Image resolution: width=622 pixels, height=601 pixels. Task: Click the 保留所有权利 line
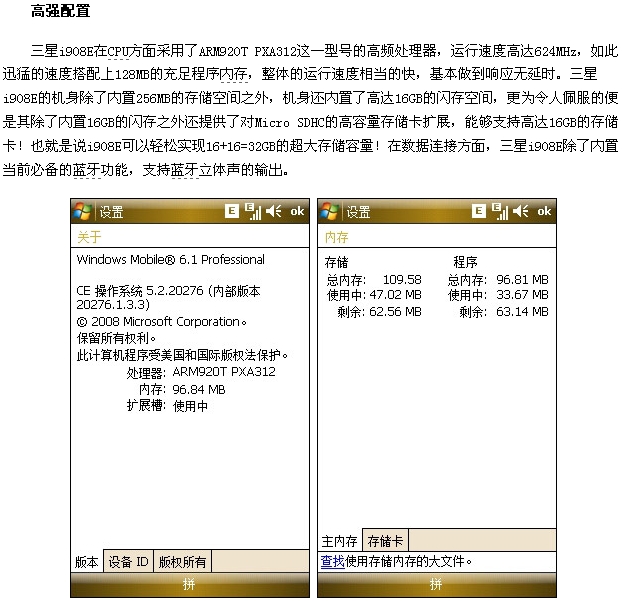pyautogui.click(x=116, y=338)
